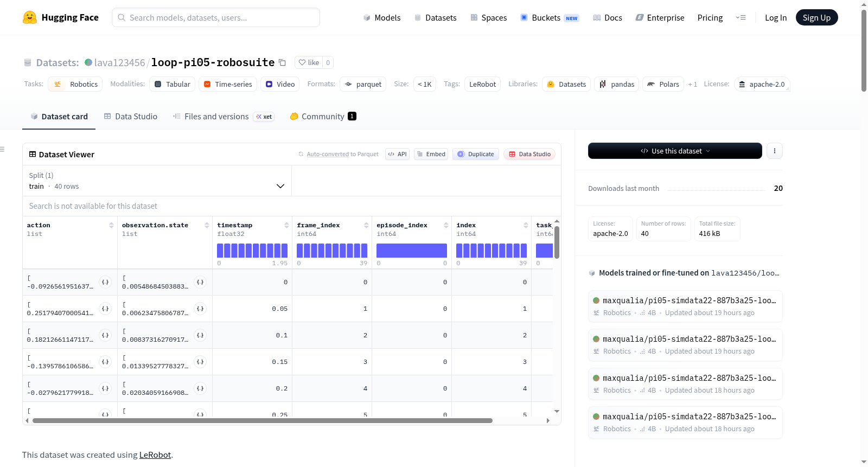The height and width of the screenshot is (467, 868).
Task: Show additional libraries with +1
Action: point(693,84)
